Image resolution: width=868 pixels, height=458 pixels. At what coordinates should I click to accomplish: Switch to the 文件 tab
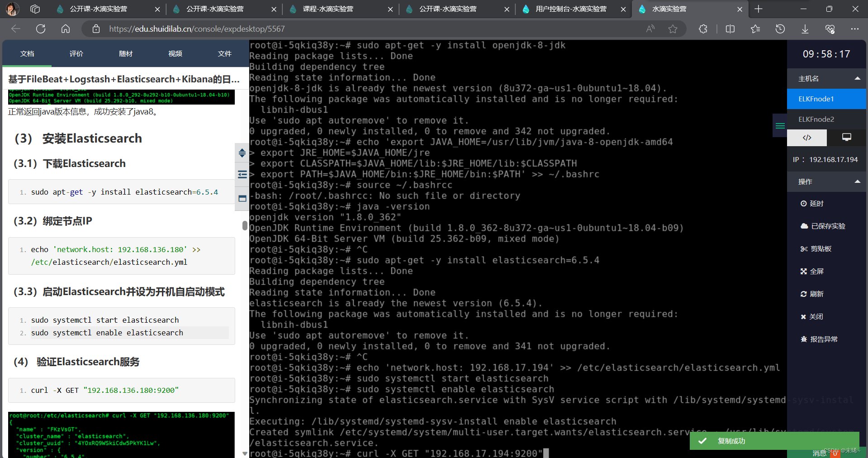224,53
